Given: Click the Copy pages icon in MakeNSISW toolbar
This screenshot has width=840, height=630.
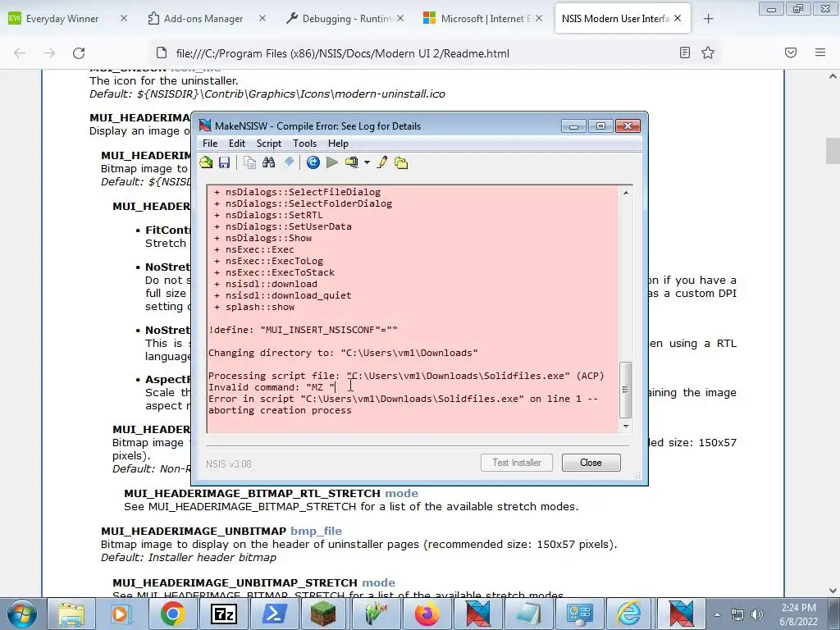Looking at the screenshot, I should [x=249, y=162].
